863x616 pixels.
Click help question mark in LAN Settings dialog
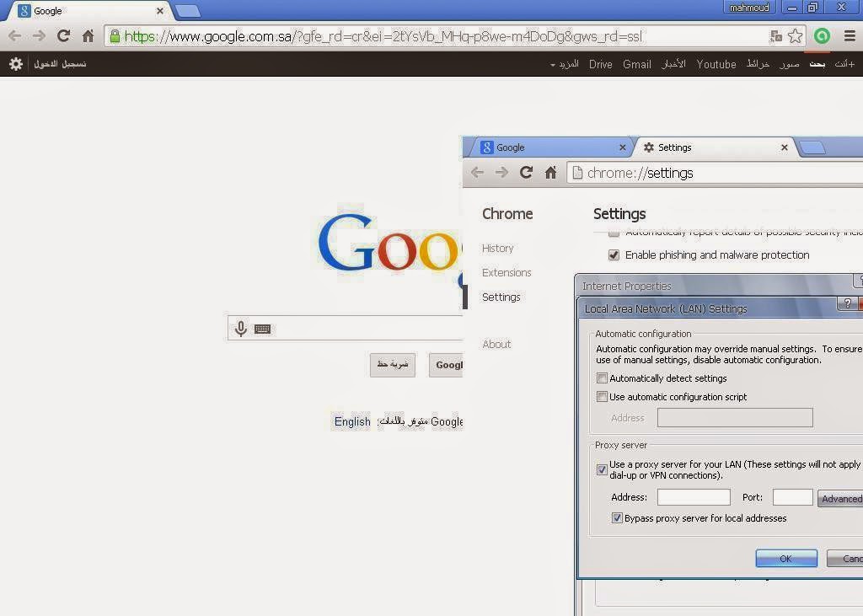click(847, 303)
